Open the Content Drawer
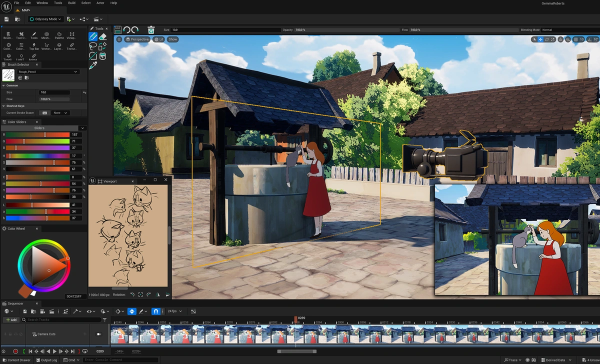Image resolution: width=600 pixels, height=364 pixels. pos(16,360)
